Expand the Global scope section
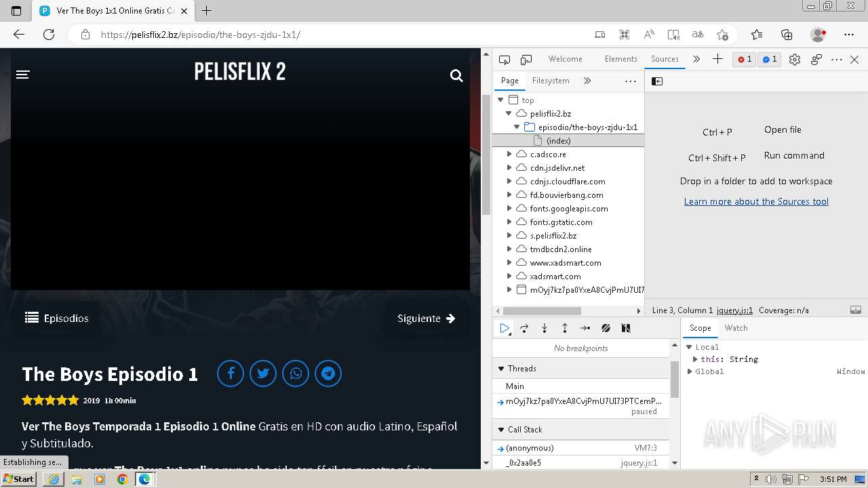 pyautogui.click(x=690, y=371)
